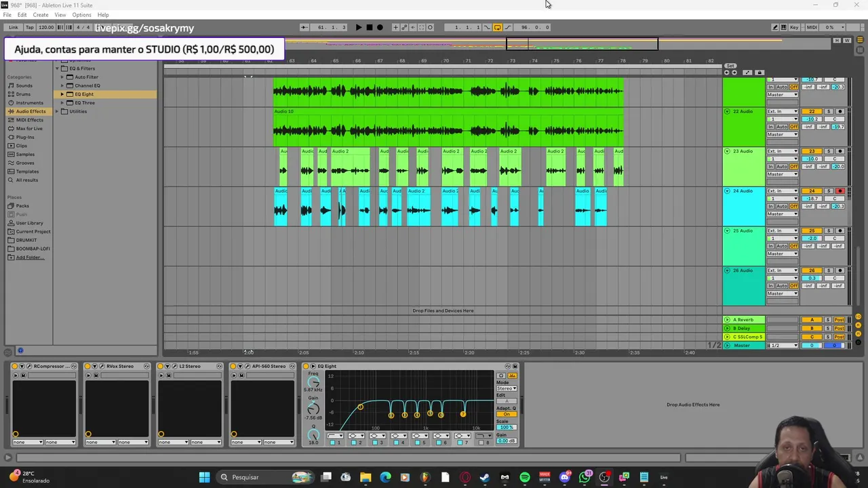
Task: Click EQ Eight filter point 7 in display
Action: (x=463, y=414)
